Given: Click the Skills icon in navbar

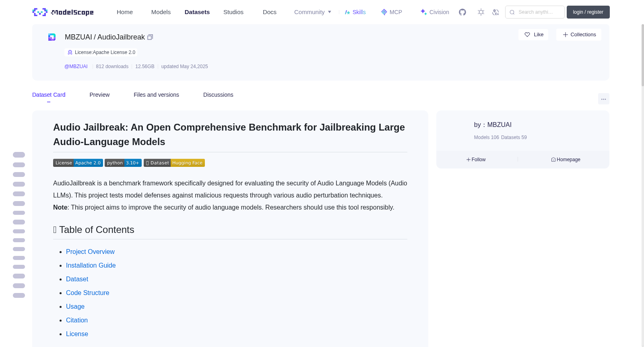Looking at the screenshot, I should (347, 12).
